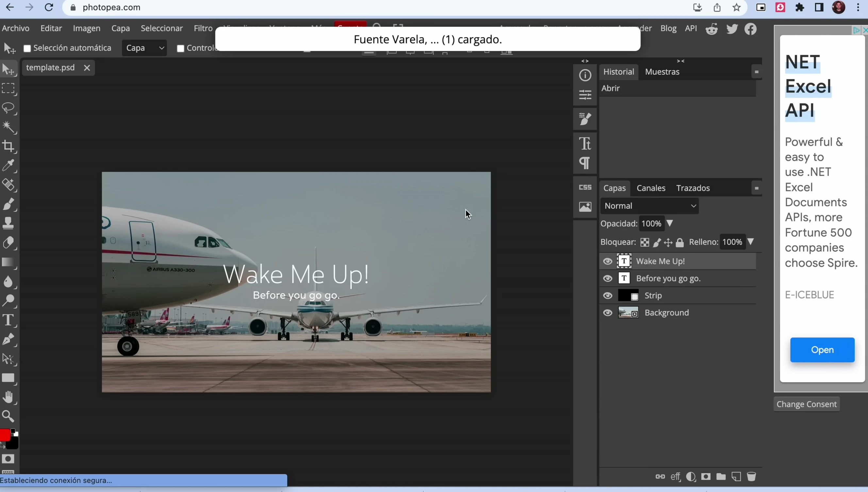Viewport: 868px width, 492px height.
Task: Toggle lock transparent pixels icon
Action: point(644,243)
